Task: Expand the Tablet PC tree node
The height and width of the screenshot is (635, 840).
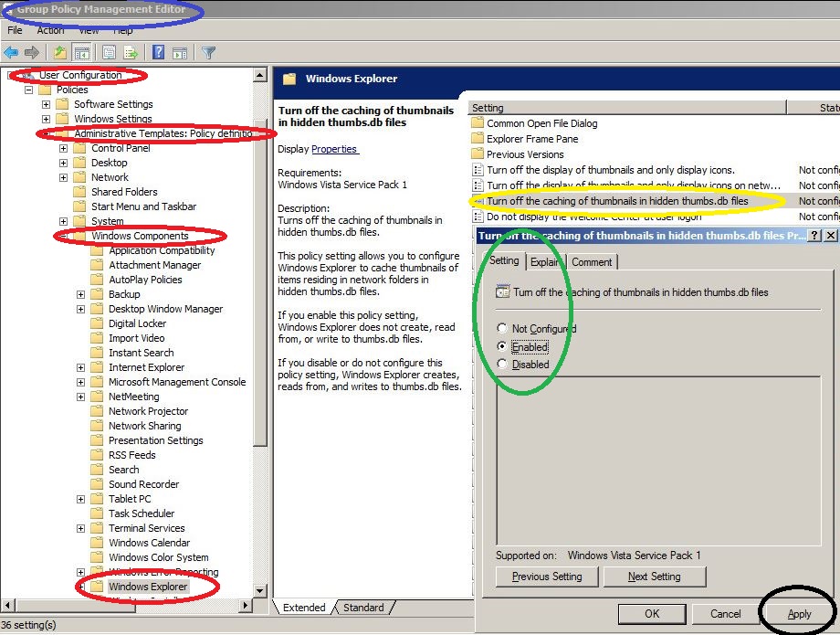Action: (80, 499)
